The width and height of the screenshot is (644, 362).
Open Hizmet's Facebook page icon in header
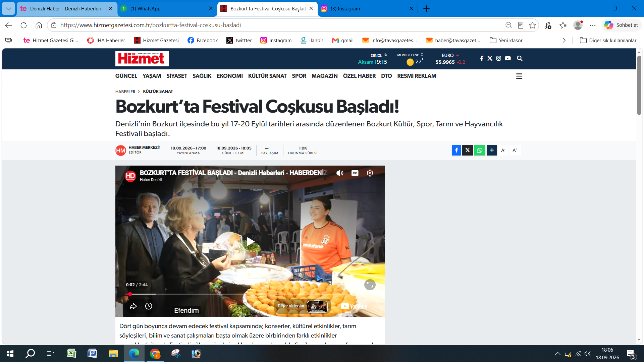pos(482,58)
